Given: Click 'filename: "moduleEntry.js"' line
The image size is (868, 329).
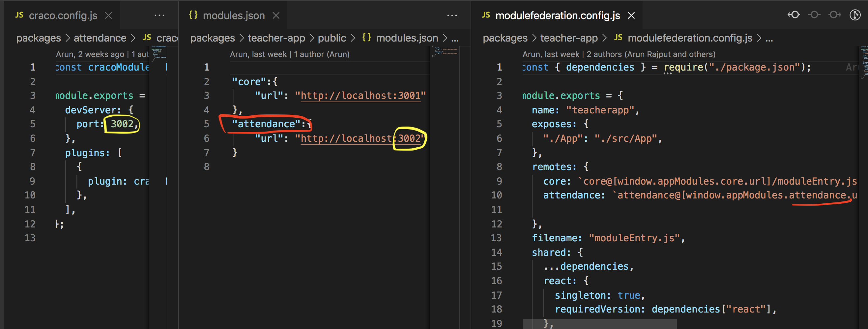Looking at the screenshot, I should coord(608,238).
